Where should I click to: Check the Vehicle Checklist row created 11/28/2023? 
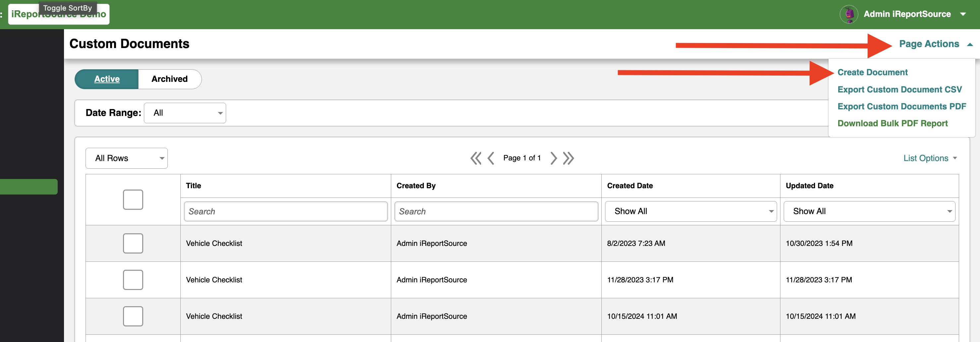(133, 280)
